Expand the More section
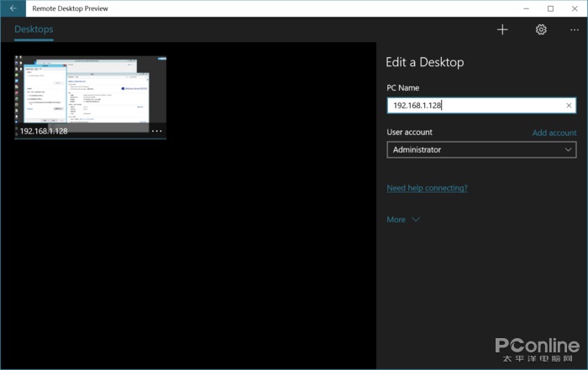This screenshot has height=370, width=588. [402, 220]
